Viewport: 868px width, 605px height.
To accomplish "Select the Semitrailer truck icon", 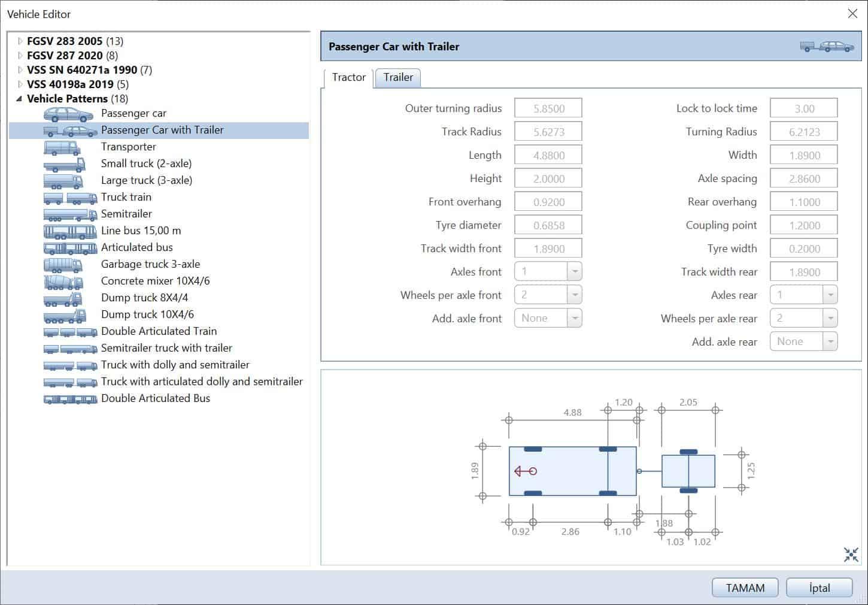I will [70, 214].
